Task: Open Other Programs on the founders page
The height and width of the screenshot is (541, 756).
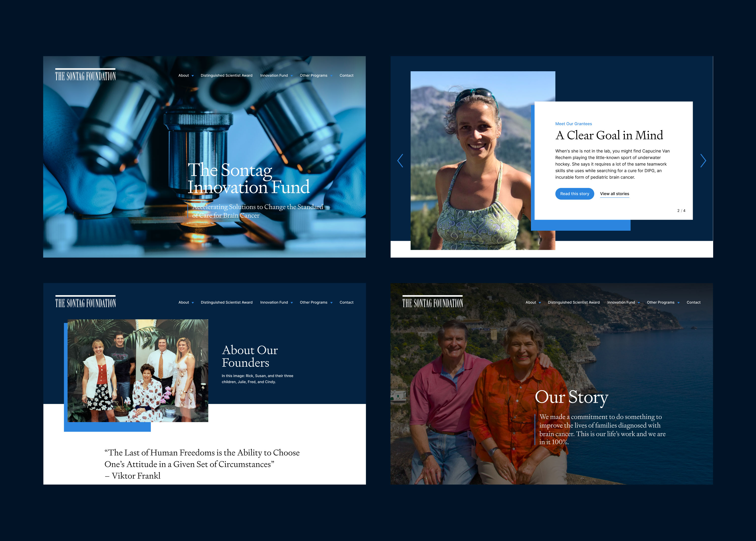Action: click(x=313, y=302)
